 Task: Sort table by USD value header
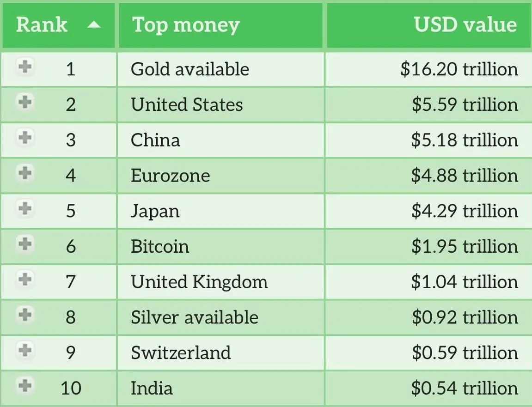click(465, 25)
